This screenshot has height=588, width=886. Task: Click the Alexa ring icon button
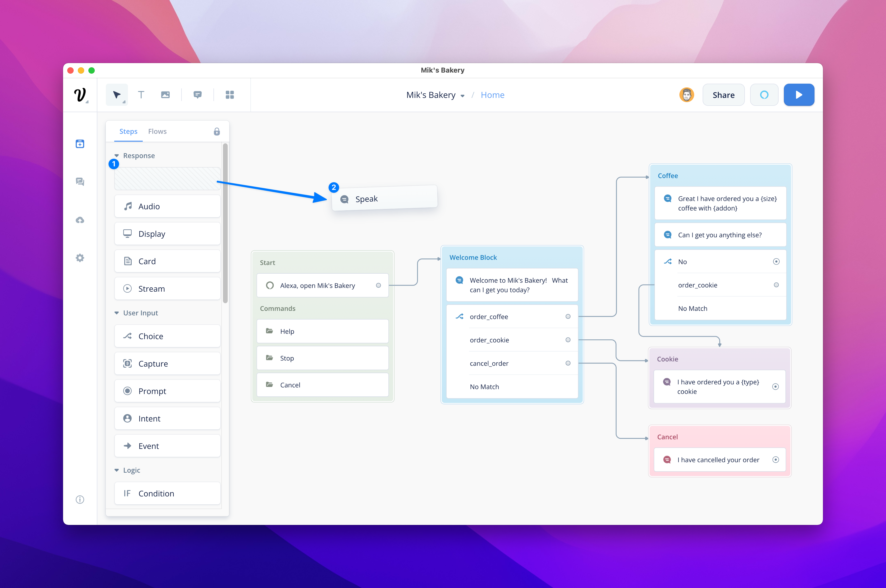[x=764, y=95]
